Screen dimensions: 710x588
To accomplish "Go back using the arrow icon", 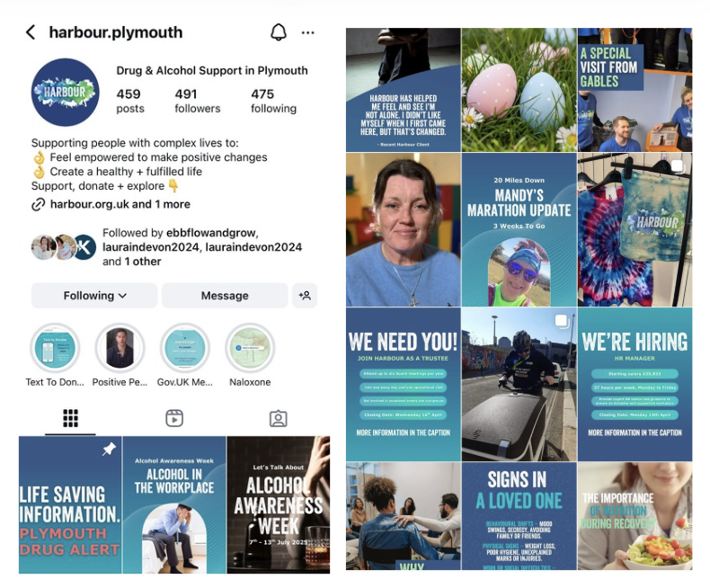I will [x=31, y=32].
